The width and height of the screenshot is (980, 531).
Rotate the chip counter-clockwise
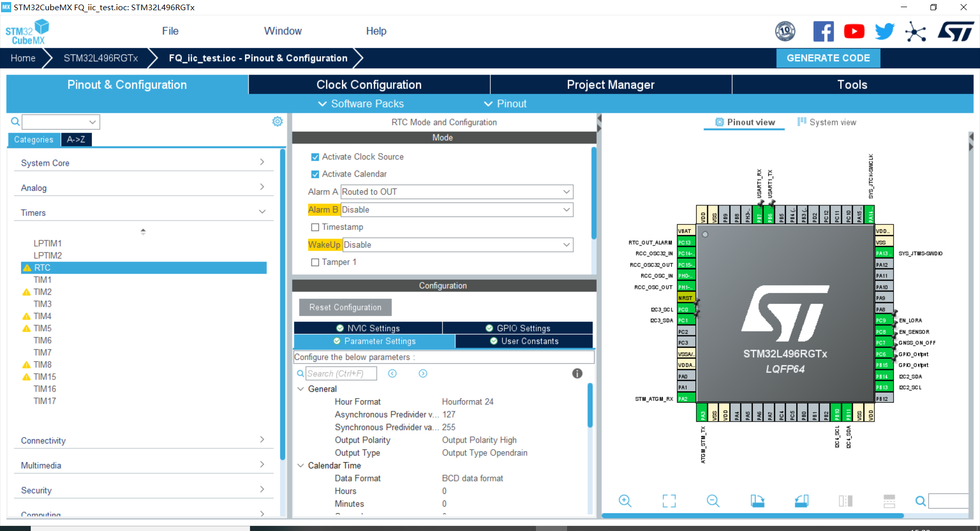[x=801, y=501]
